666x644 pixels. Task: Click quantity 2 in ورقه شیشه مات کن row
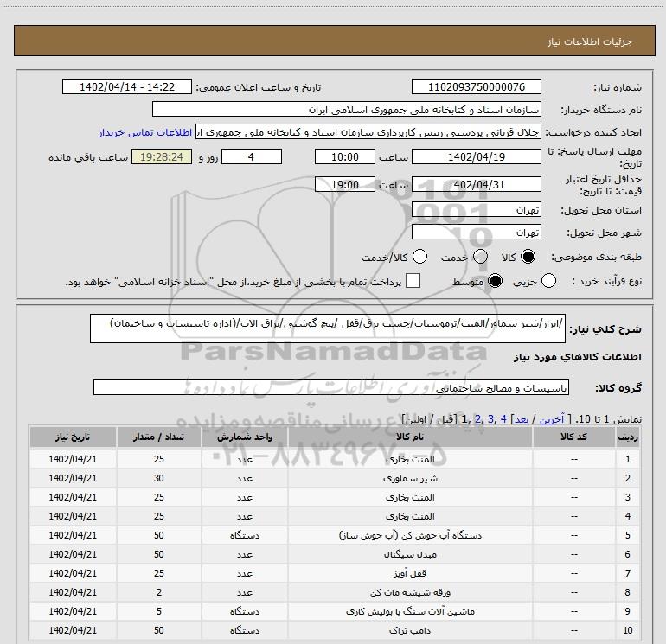click(159, 592)
